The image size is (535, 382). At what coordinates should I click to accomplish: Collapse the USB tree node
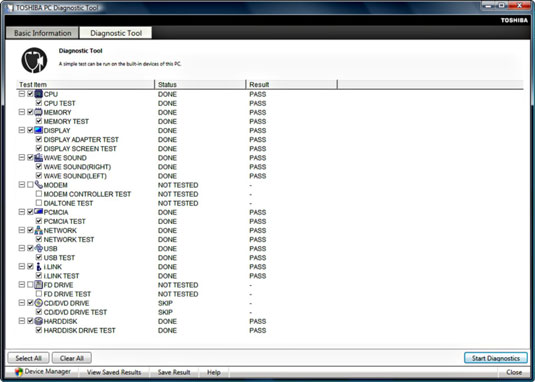click(x=21, y=248)
